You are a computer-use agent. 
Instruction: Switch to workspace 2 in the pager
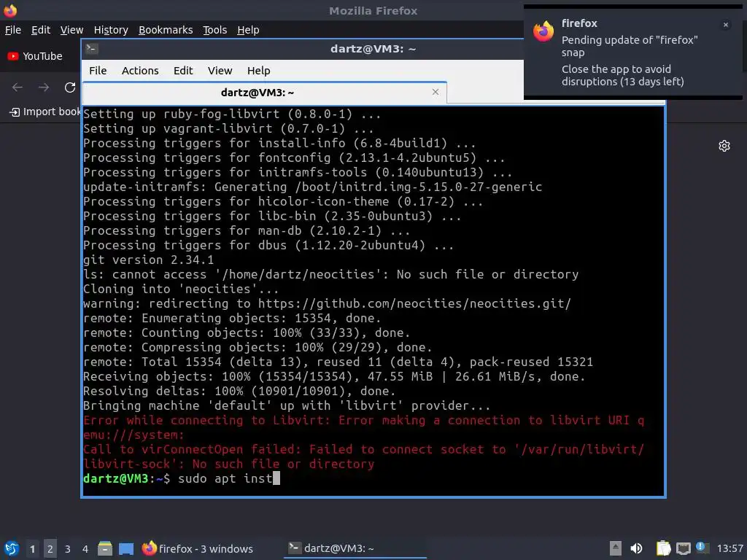tap(50, 549)
